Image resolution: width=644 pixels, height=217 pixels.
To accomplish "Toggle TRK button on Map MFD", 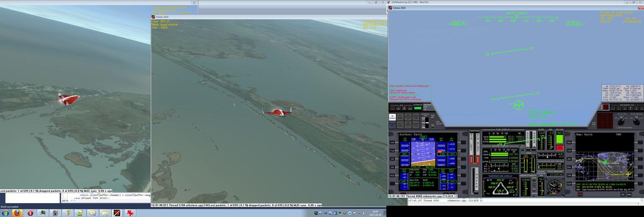I will pyautogui.click(x=569, y=175).
